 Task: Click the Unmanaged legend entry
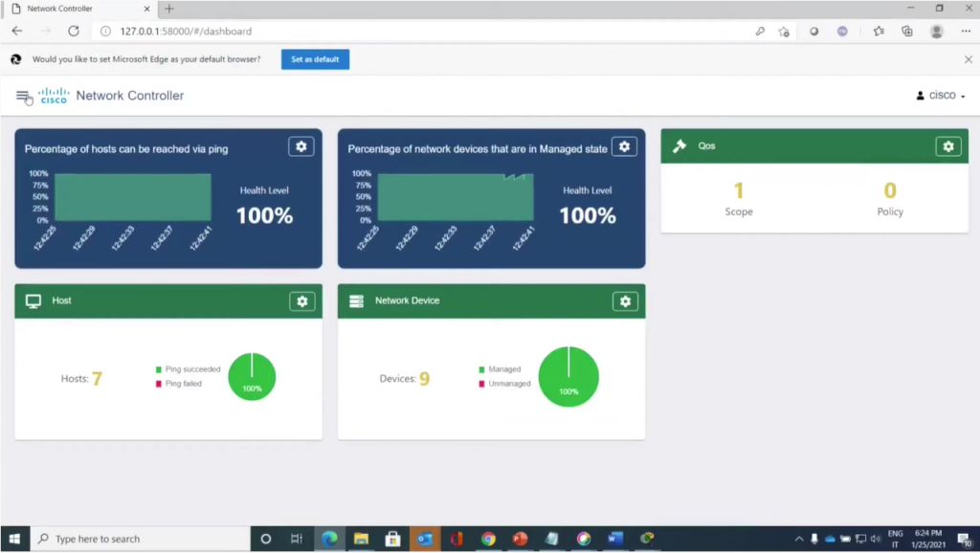pos(505,385)
